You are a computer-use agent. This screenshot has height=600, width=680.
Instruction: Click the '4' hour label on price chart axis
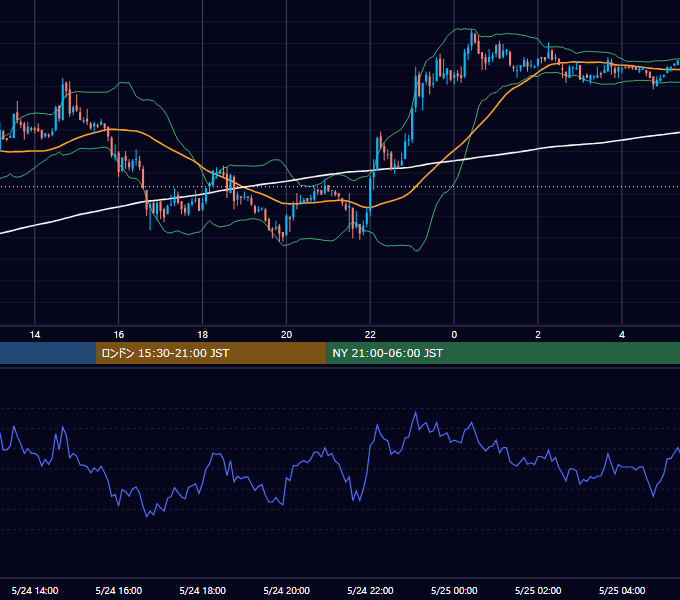click(622, 335)
